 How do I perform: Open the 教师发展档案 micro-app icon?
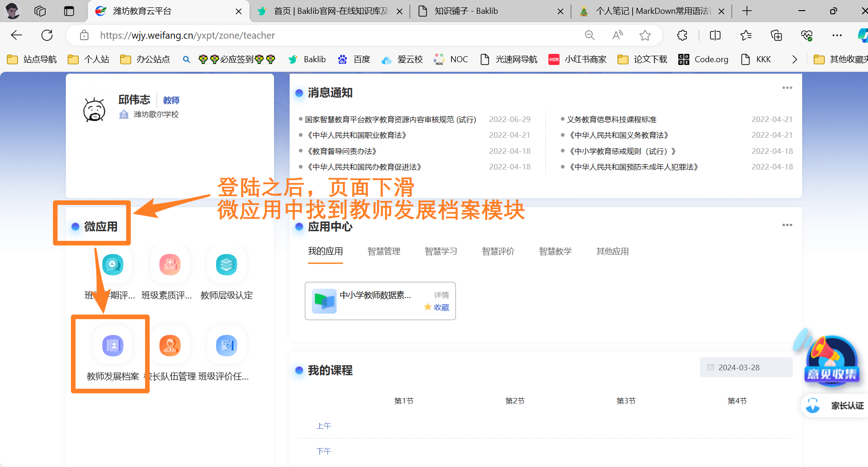pyautogui.click(x=113, y=346)
